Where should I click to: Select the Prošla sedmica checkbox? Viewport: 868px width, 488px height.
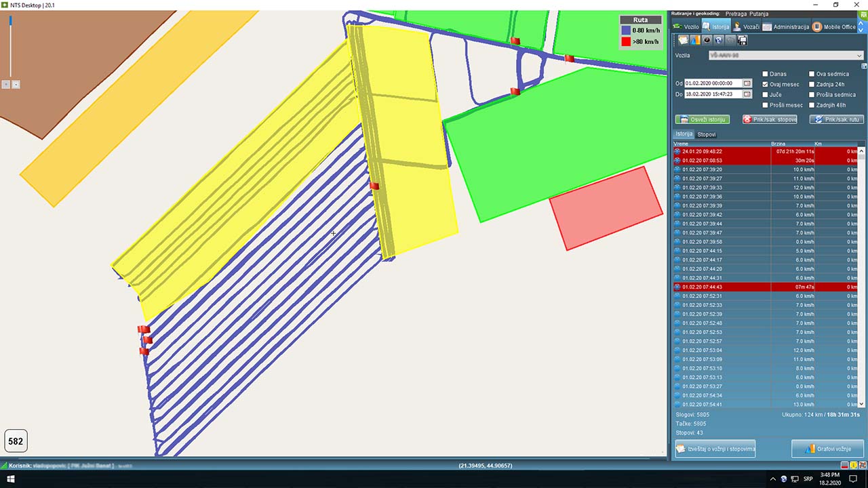[812, 95]
